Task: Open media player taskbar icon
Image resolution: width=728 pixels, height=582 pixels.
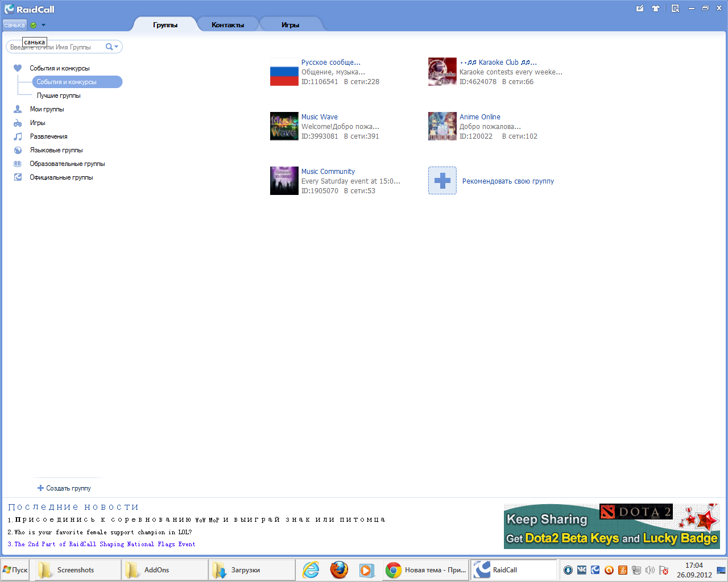Action: 366,570
